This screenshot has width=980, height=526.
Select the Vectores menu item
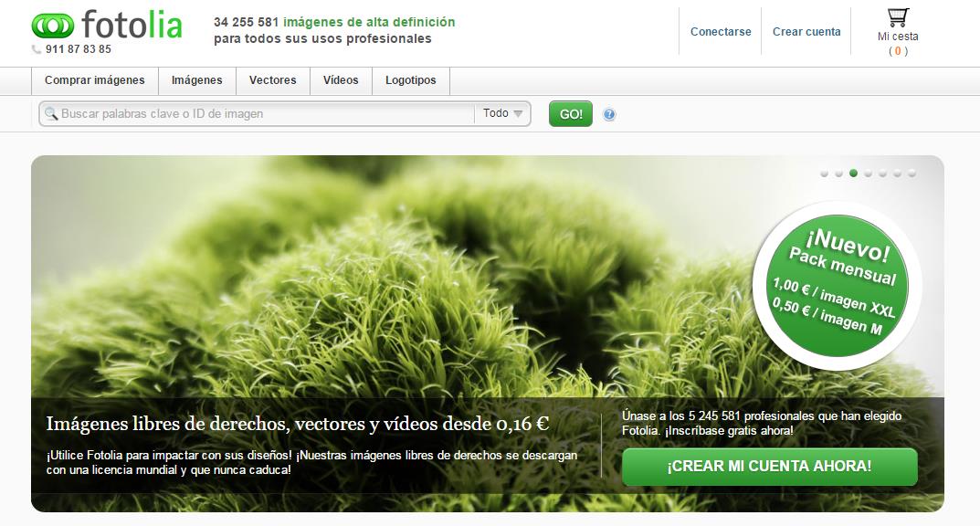(x=272, y=80)
